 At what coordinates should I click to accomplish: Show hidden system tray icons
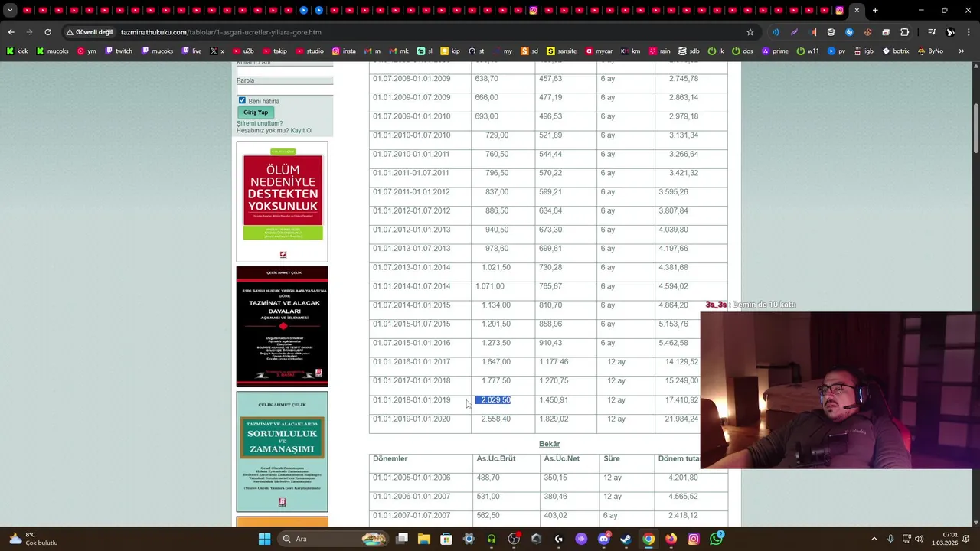875,539
